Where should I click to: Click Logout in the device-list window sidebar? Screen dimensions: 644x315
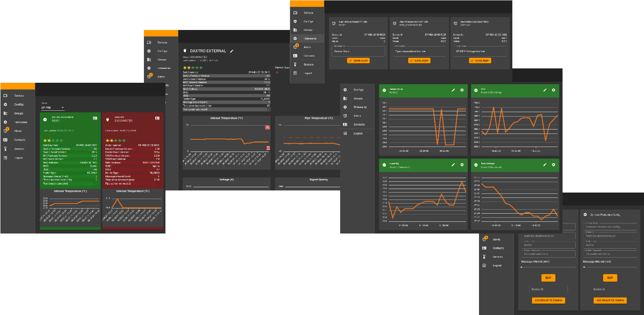[18, 157]
